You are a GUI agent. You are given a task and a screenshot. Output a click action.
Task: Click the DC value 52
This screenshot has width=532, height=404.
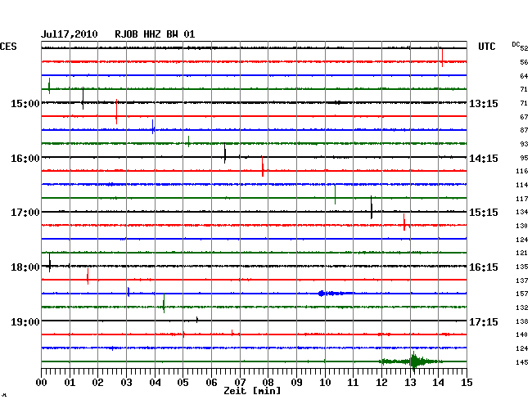click(x=524, y=48)
